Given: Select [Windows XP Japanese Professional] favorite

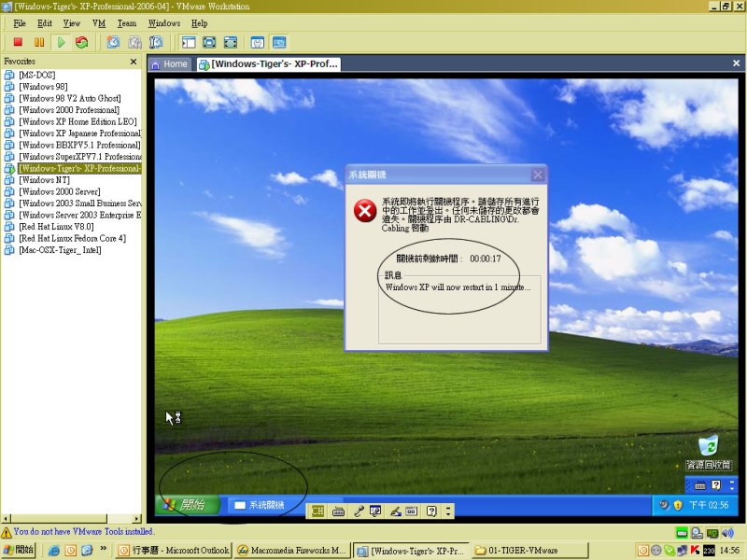Looking at the screenshot, I should tap(79, 133).
